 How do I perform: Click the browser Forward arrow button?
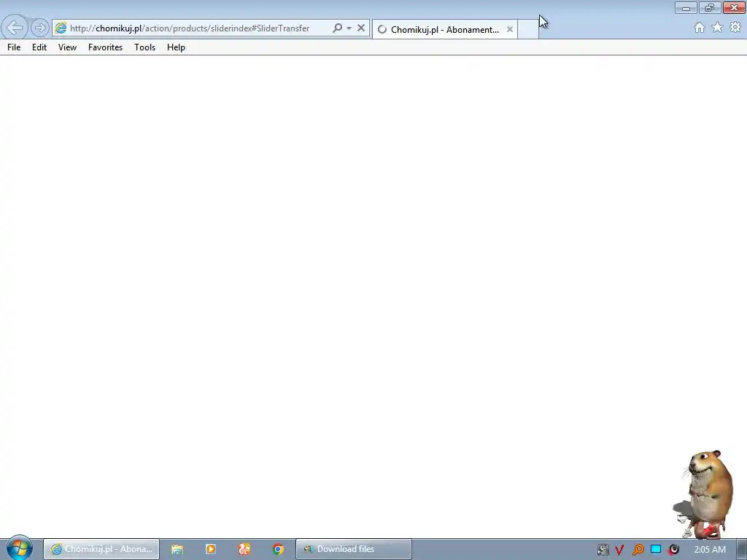coord(40,28)
